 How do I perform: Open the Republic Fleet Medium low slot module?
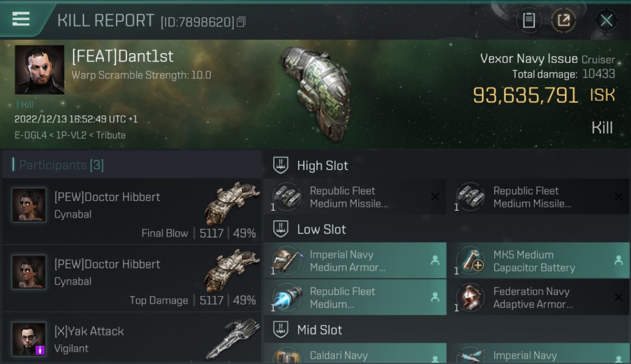[355, 298]
